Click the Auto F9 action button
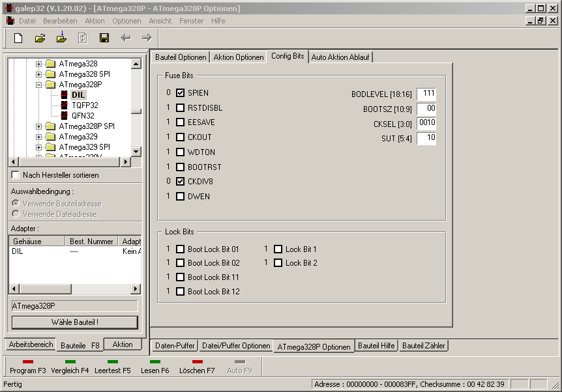This screenshot has height=392, width=562. click(239, 367)
